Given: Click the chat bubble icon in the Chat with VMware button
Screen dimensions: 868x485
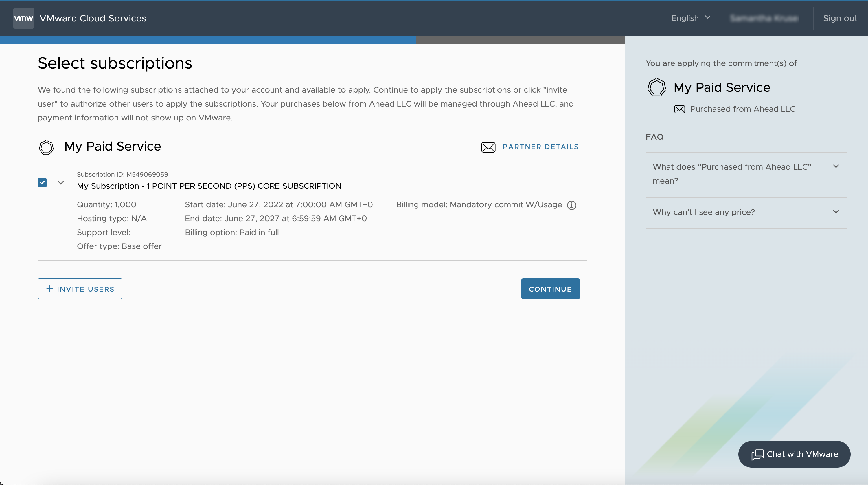Looking at the screenshot, I should 757,455.
